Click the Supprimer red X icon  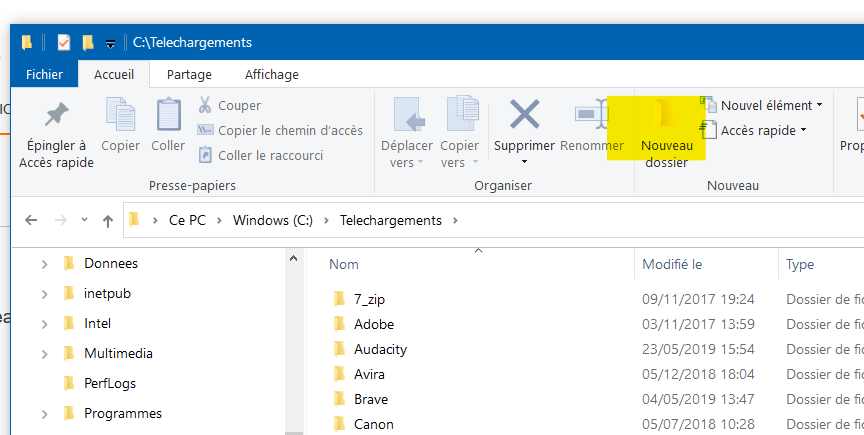tap(524, 115)
